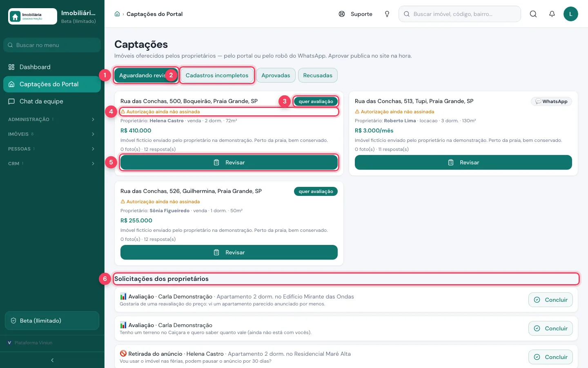Screen dimensions: 588x368
Task: Switch to Aprovadas tab
Action: [x=276, y=75]
